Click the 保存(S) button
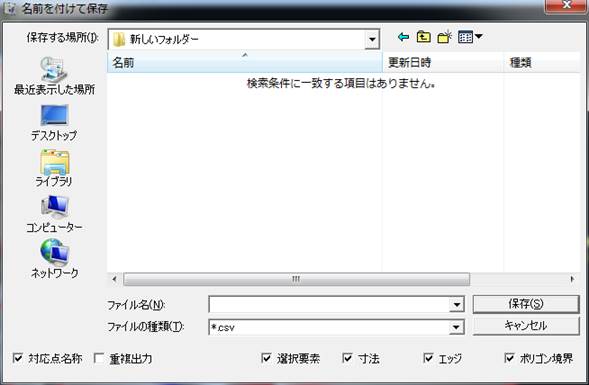This screenshot has height=385, width=589. [526, 304]
